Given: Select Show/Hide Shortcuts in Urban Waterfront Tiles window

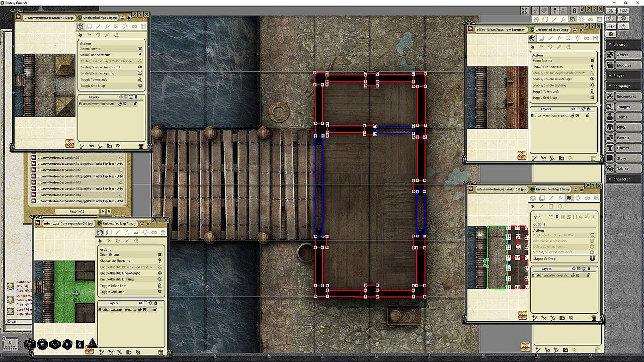Looking at the screenshot, I should pos(564,67).
